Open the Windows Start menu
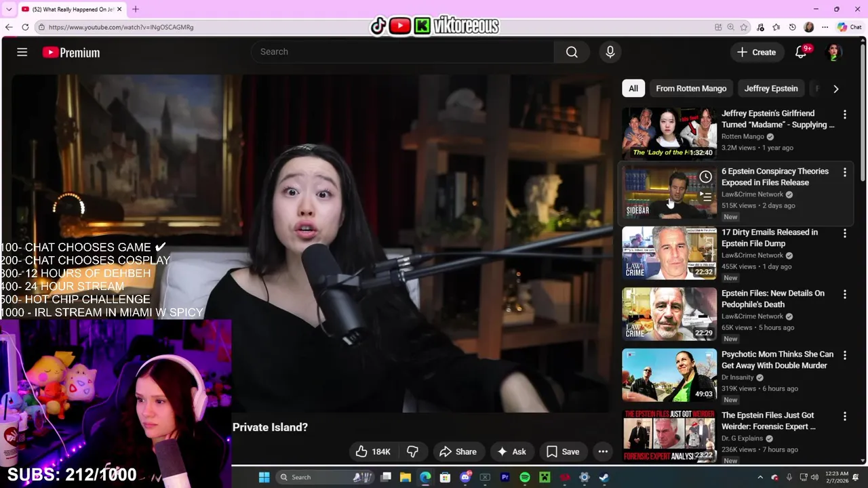Image resolution: width=868 pixels, height=488 pixels. [x=264, y=477]
